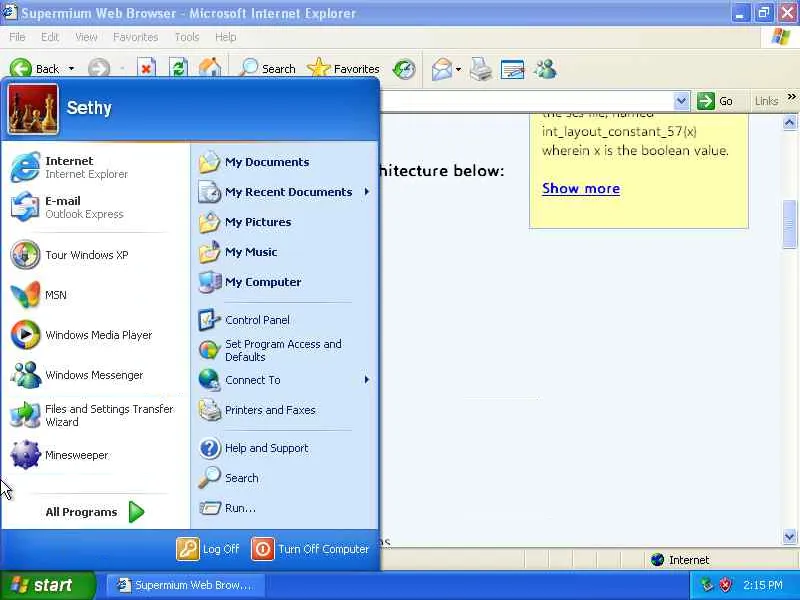
Task: Open Help and Support
Action: click(284, 448)
